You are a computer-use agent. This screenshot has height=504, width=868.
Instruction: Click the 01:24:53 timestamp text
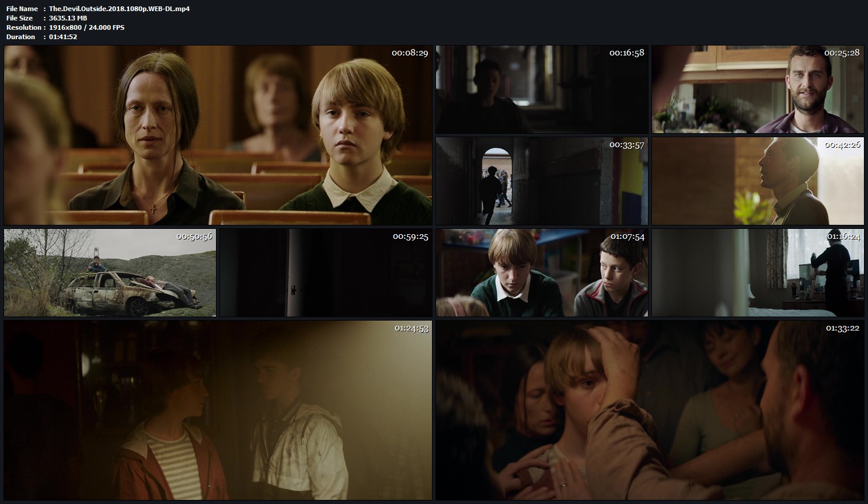[412, 328]
